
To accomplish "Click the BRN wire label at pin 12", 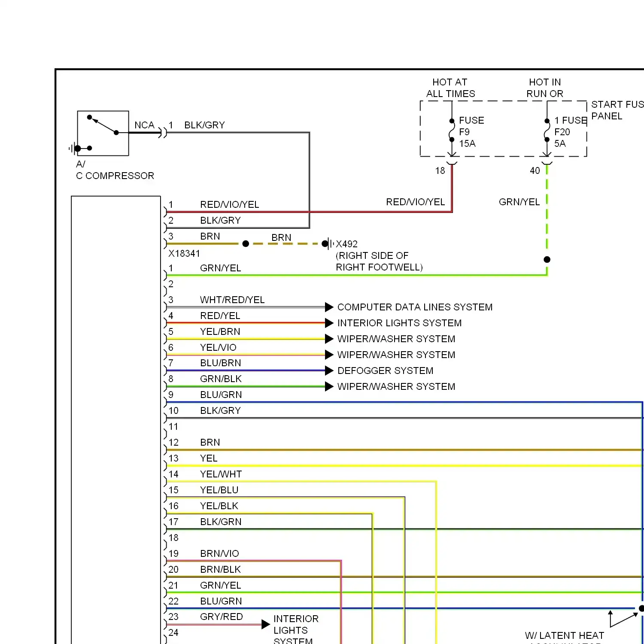I will click(210, 442).
